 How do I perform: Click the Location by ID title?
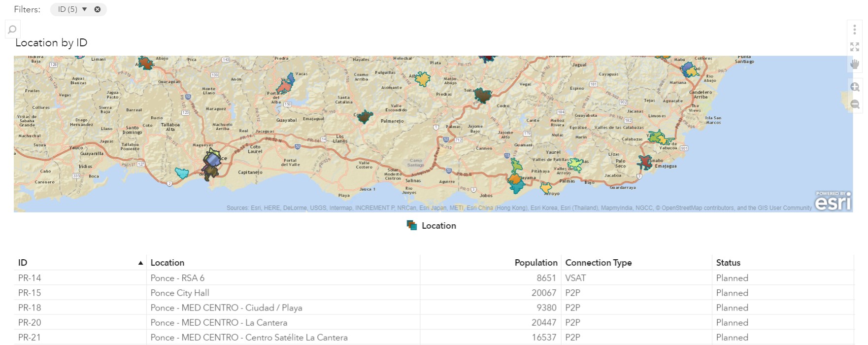tap(51, 43)
